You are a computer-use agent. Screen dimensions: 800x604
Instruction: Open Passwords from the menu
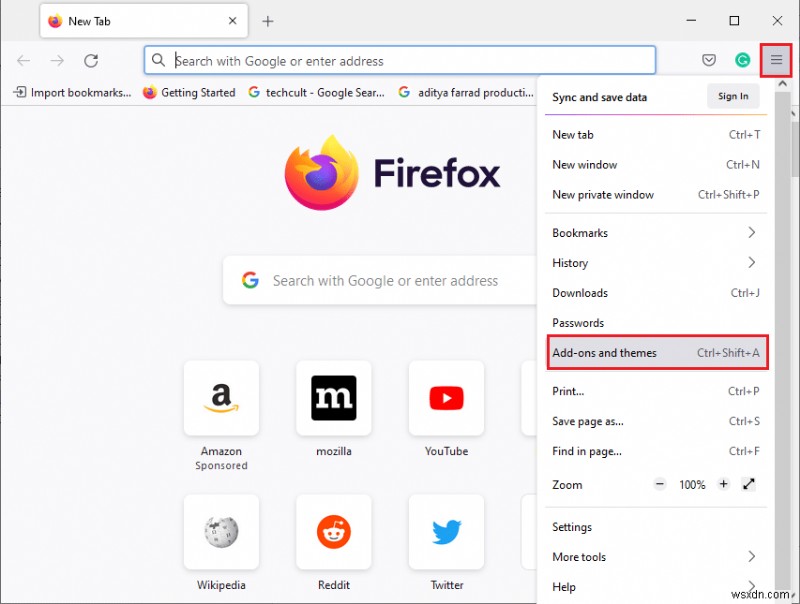click(656, 323)
